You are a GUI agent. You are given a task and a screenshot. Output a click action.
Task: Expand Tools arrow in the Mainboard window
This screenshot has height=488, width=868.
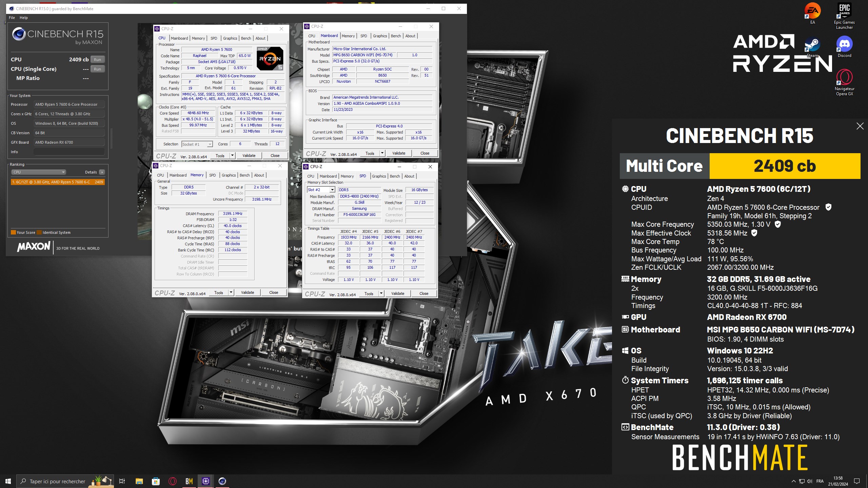[382, 153]
